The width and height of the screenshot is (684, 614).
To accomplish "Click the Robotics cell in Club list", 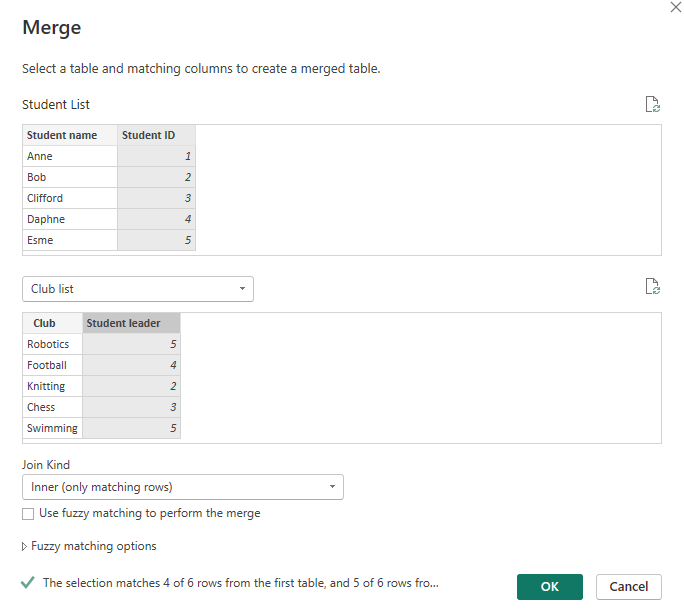I will click(x=52, y=344).
